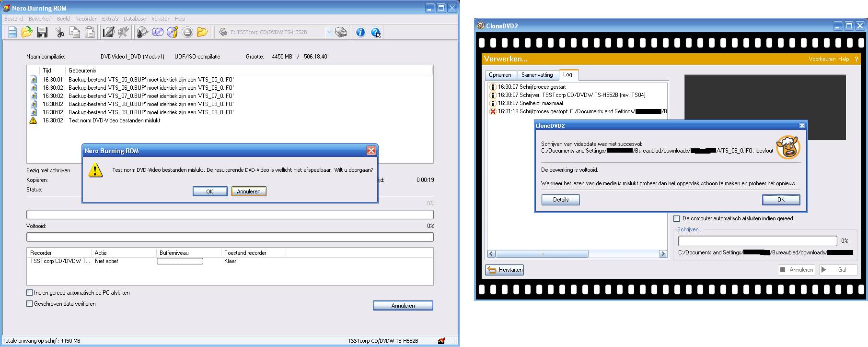The image size is (868, 347).
Task: Click the New compilation icon in Nero toolbar
Action: click(12, 32)
